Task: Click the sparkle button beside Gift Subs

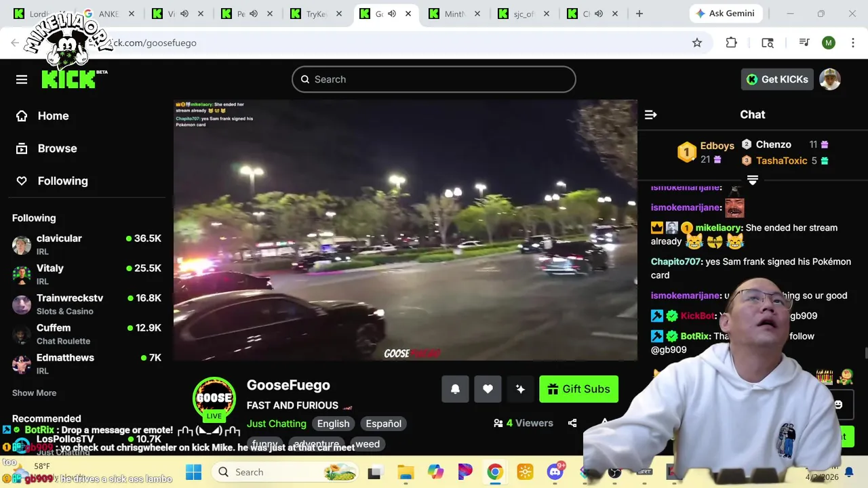Action: pyautogui.click(x=520, y=389)
